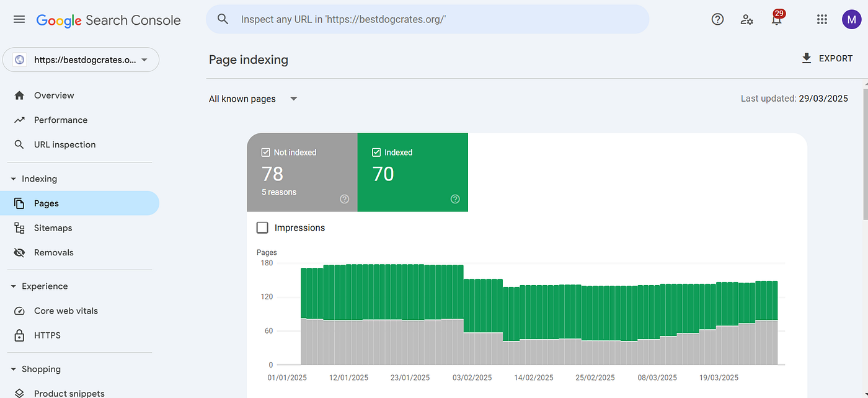Open the Google apps grid
The width and height of the screenshot is (868, 398).
click(x=822, y=19)
